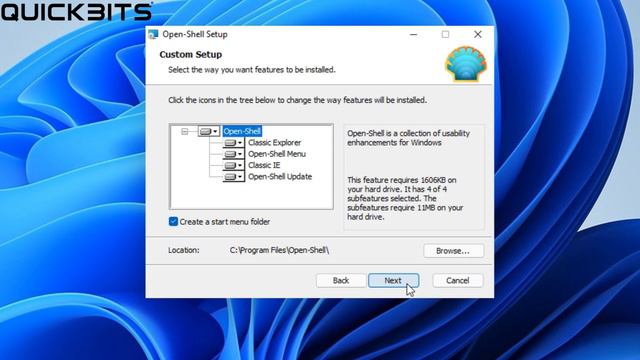640x360 pixels.
Task: Click the Back button
Action: tap(341, 280)
